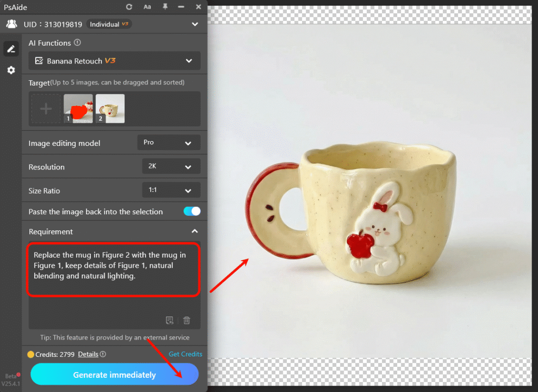Viewport: 538px width, 392px height.
Task: Click the info icon beside AI Functions
Action: tap(78, 43)
